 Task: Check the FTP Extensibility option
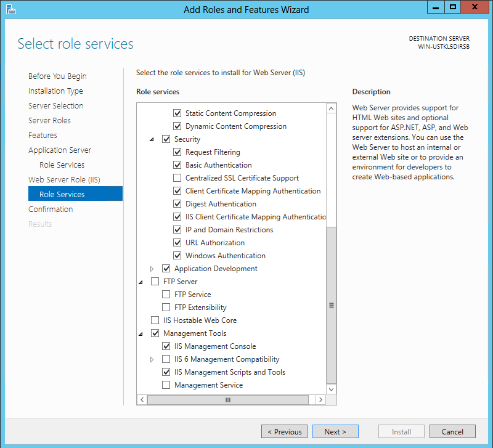click(x=166, y=307)
